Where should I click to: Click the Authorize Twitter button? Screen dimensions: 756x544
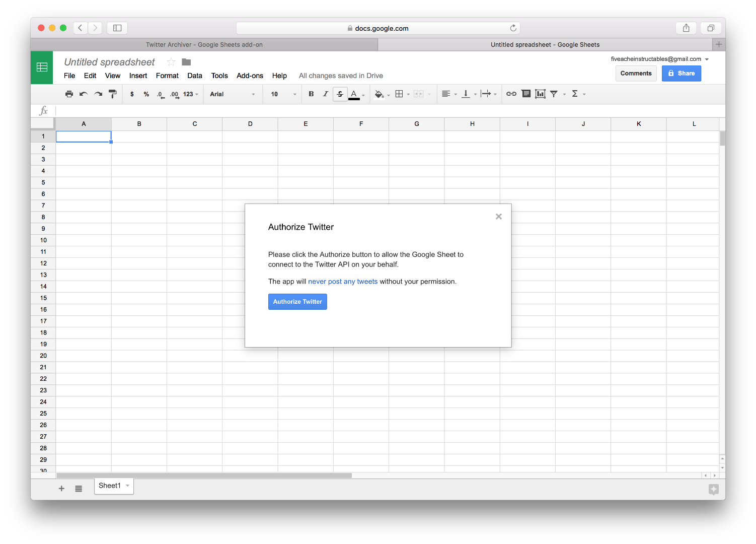coord(297,301)
